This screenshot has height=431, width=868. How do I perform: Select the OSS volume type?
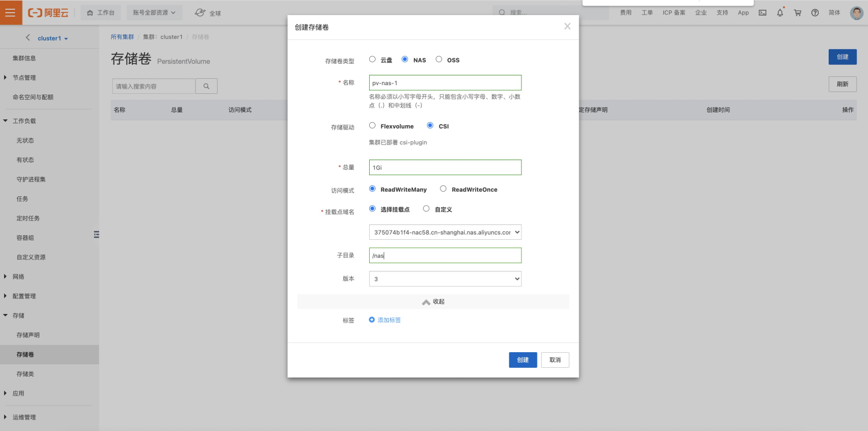click(x=439, y=59)
